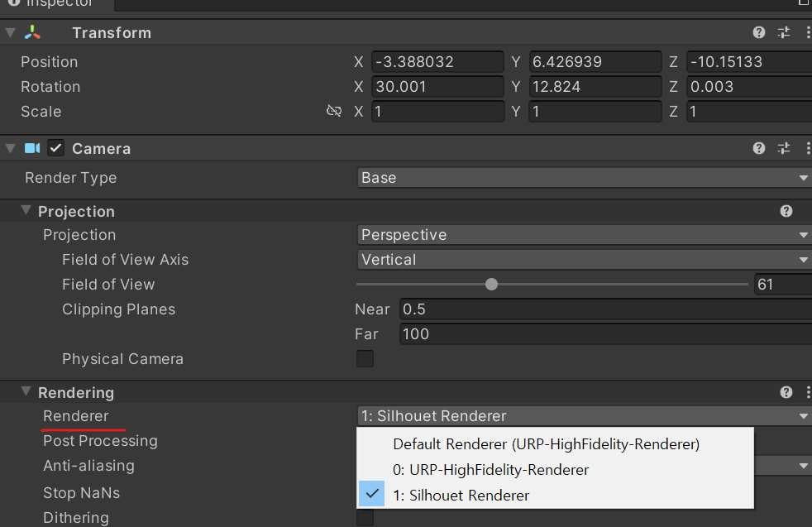Adjust the Field of View slider handle
This screenshot has height=527, width=812.
coord(491,284)
